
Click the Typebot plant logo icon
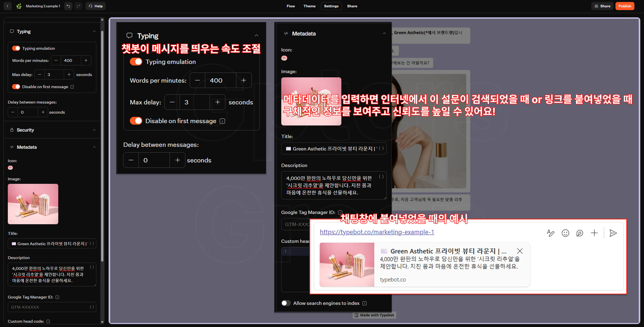tap(19, 6)
